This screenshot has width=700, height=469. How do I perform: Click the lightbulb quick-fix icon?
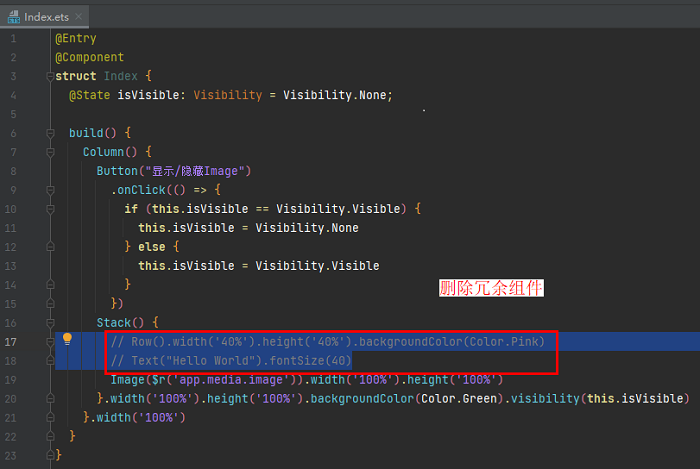68,340
